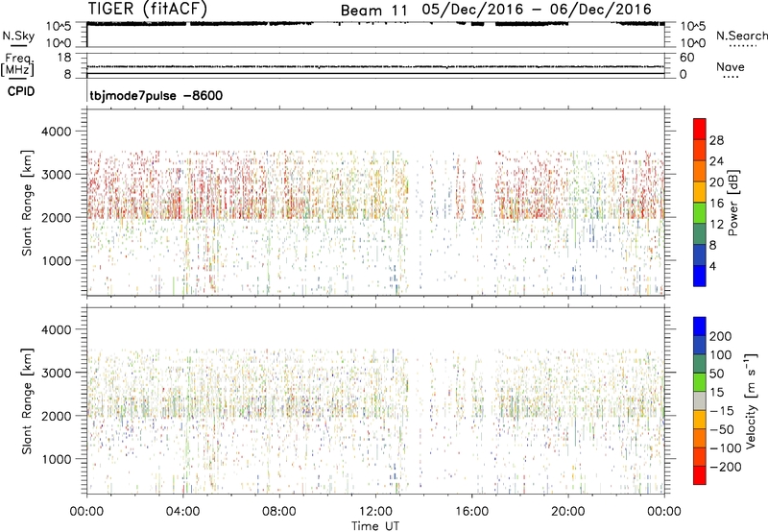This screenshot has width=768, height=532.
Task: Click the Velocity [m s-1] axis title
Action: [750, 400]
